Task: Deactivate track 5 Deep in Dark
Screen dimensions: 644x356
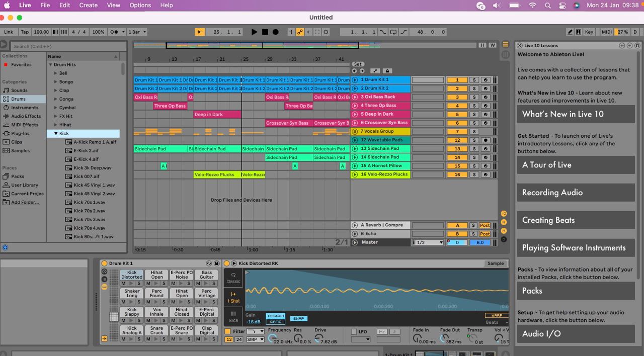Action: [x=457, y=114]
